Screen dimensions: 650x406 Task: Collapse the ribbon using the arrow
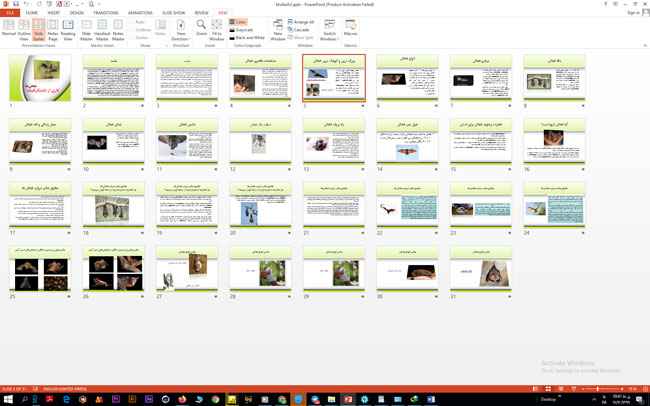[644, 45]
